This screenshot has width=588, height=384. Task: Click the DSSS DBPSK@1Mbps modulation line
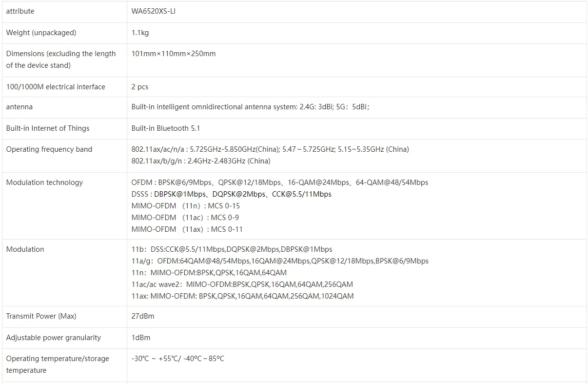pos(231,194)
